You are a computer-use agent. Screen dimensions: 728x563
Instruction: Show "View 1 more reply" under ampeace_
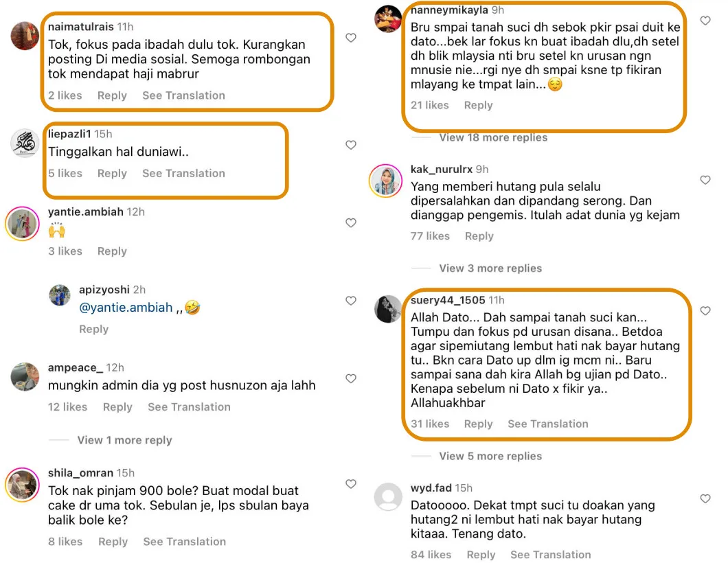coord(124,440)
